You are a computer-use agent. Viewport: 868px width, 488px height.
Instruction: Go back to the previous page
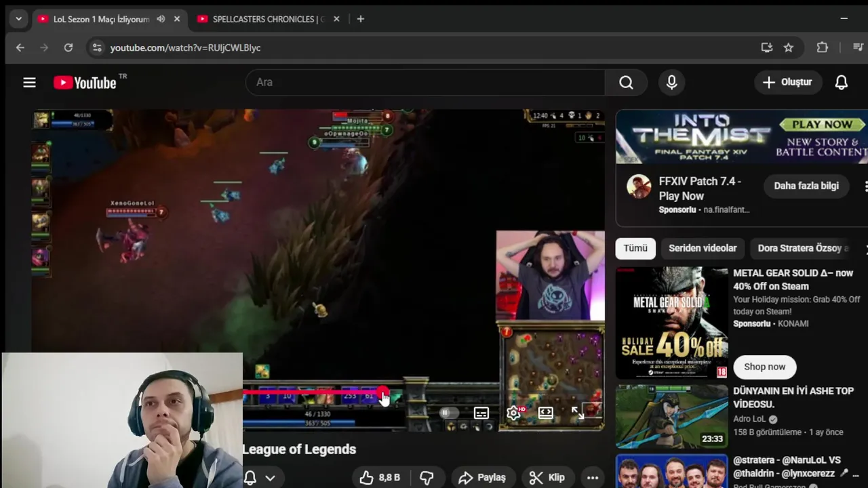tap(20, 47)
